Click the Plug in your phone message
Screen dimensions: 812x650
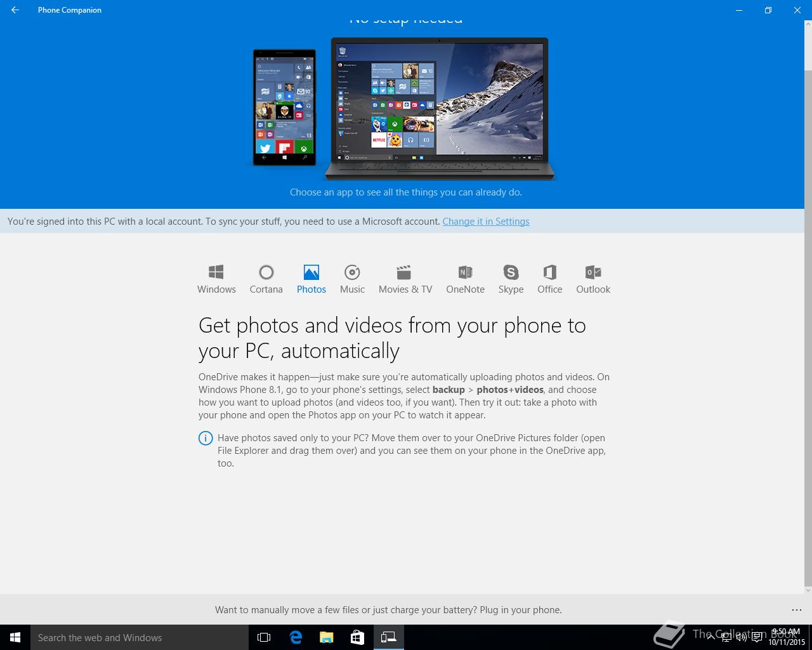click(388, 610)
